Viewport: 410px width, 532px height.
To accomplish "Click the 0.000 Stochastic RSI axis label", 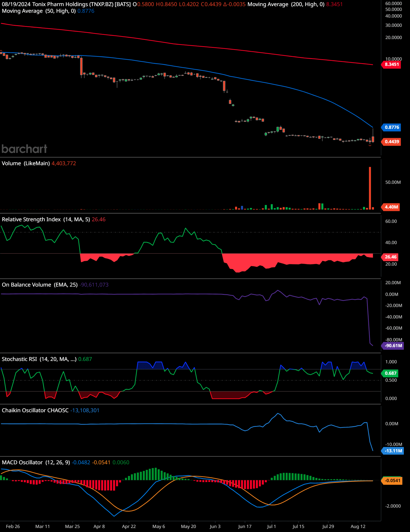I will (391, 398).
